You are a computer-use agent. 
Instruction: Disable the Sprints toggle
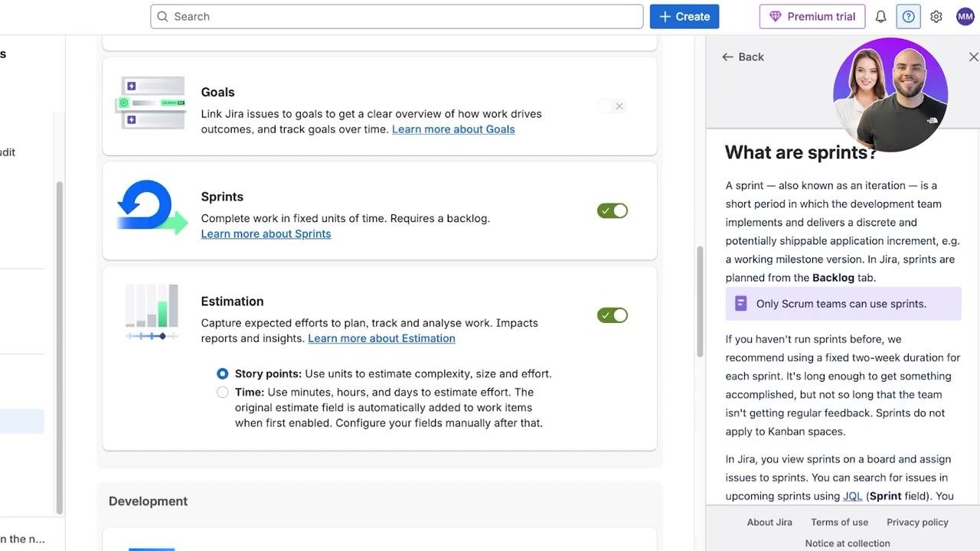pyautogui.click(x=612, y=210)
